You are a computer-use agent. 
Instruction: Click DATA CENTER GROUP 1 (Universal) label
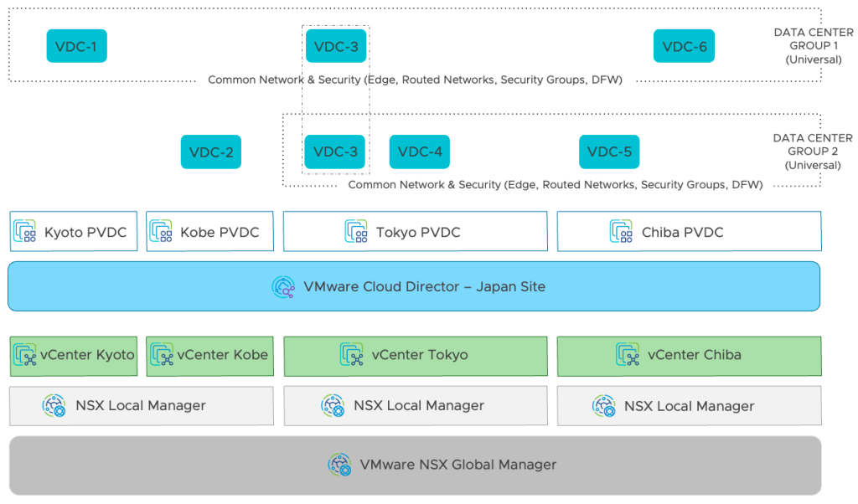point(814,46)
